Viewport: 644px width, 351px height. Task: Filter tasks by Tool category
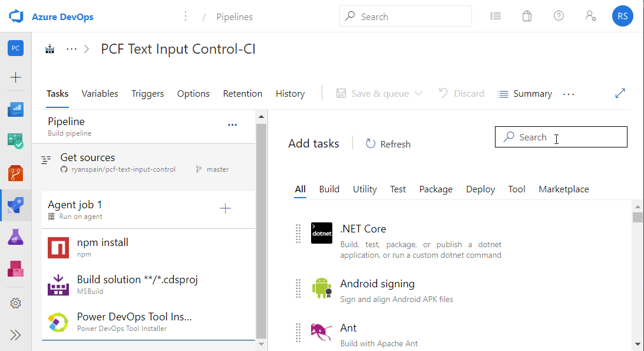click(x=517, y=189)
